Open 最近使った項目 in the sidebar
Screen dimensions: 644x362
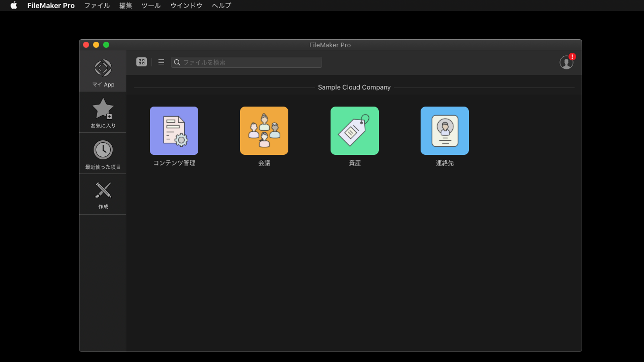click(103, 148)
